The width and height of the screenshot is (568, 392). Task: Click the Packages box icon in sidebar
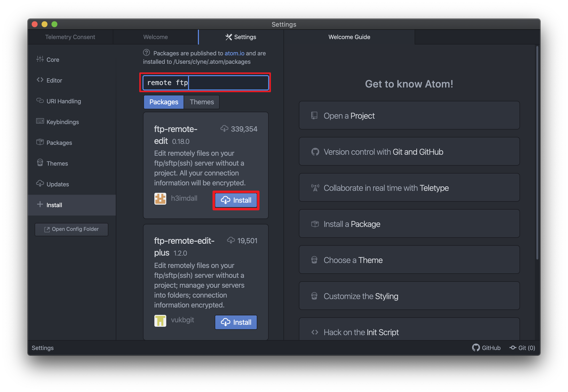click(40, 142)
